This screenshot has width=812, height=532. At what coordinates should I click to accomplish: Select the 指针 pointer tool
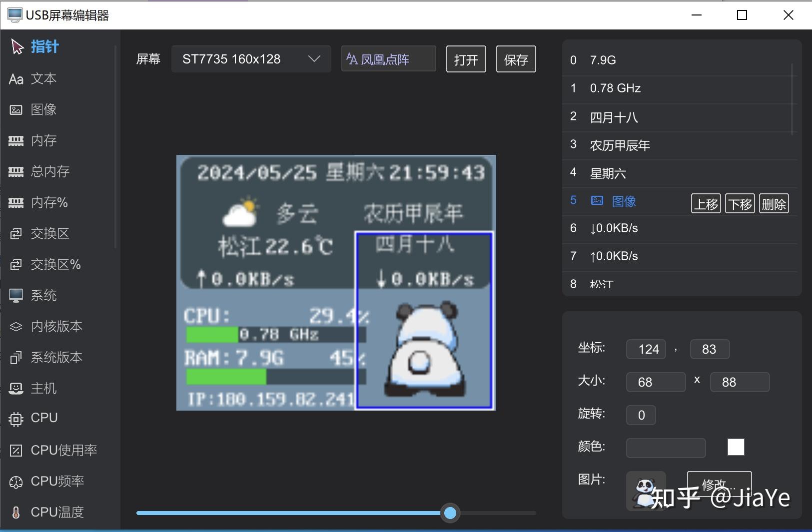(35, 47)
